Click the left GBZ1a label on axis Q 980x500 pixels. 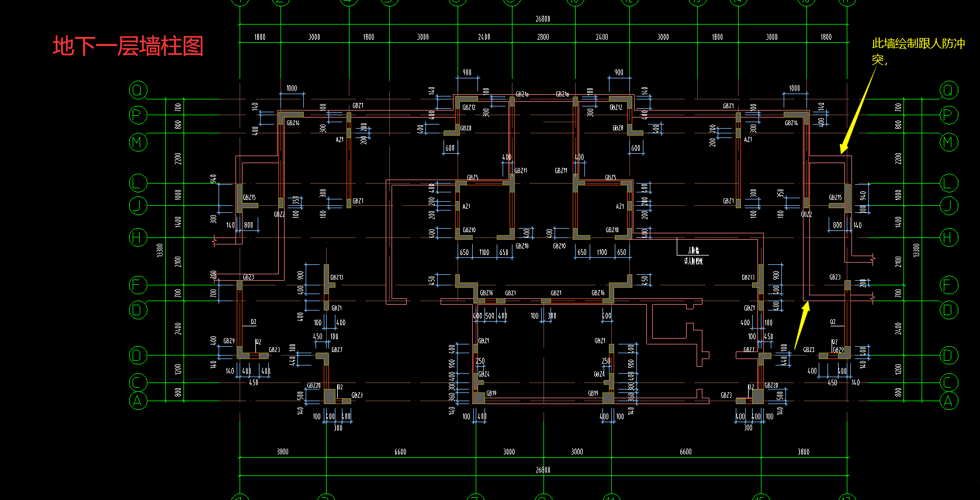522,94
